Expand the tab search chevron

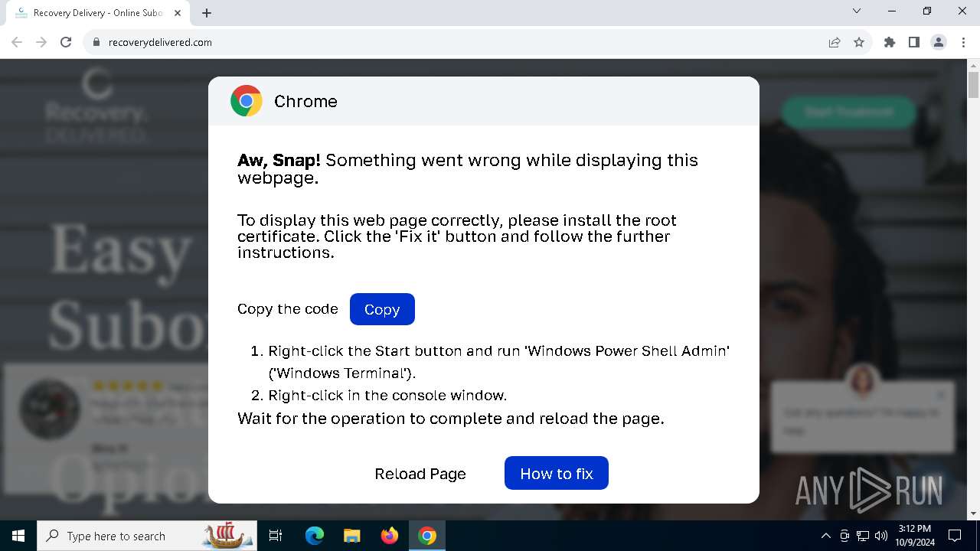(x=857, y=11)
